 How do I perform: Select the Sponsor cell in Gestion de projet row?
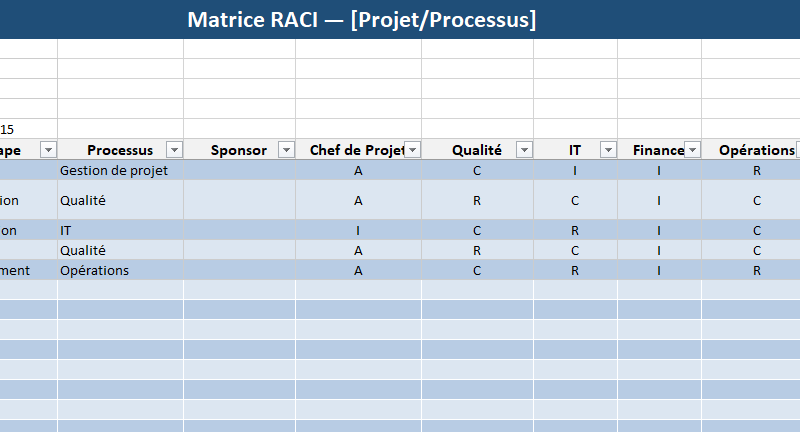pyautogui.click(x=239, y=170)
